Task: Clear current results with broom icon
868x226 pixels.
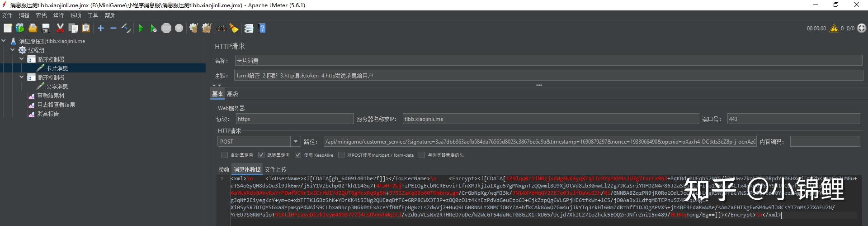Action: [x=193, y=28]
